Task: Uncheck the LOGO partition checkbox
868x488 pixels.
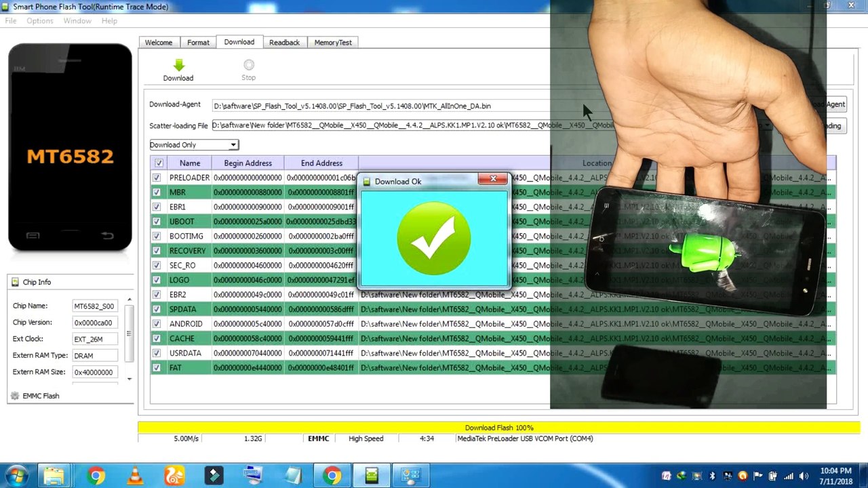Action: [157, 280]
